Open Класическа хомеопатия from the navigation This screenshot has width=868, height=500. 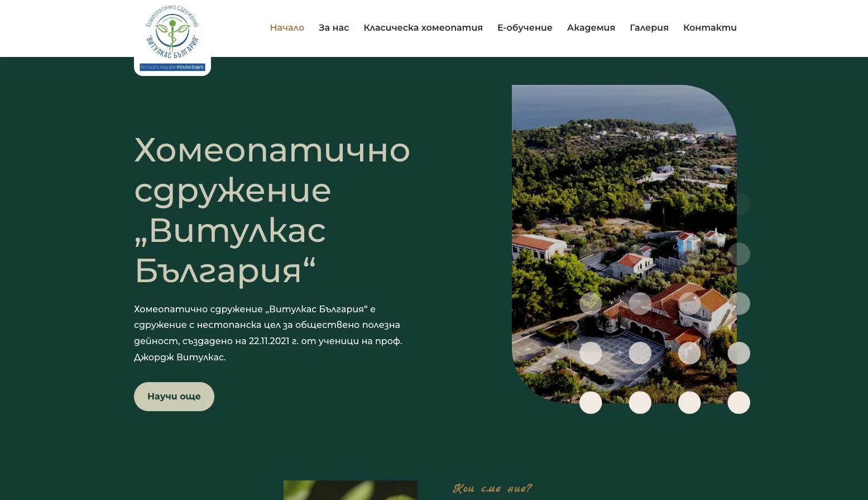click(423, 28)
